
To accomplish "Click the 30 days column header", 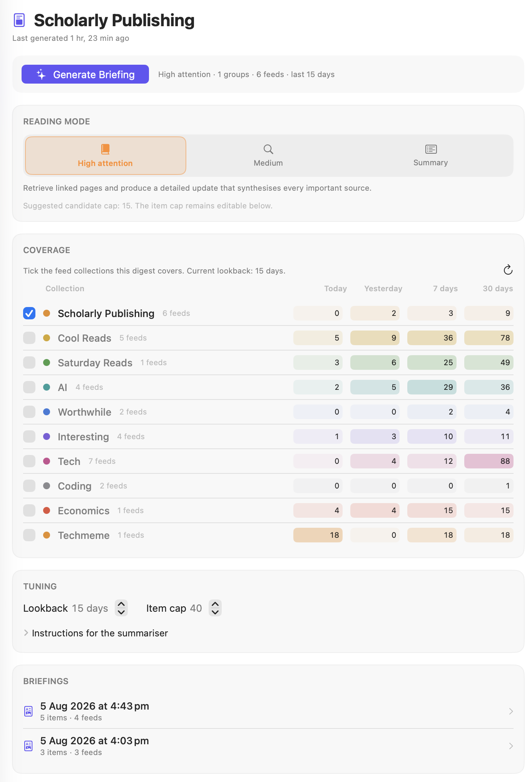I will click(498, 289).
